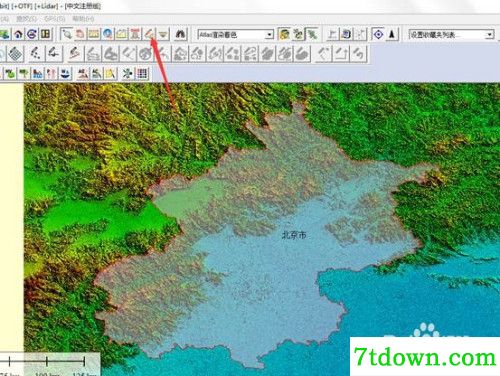The height and width of the screenshot is (376, 500).
Task: Open the two-pane layout panel icon
Action: click(45, 34)
